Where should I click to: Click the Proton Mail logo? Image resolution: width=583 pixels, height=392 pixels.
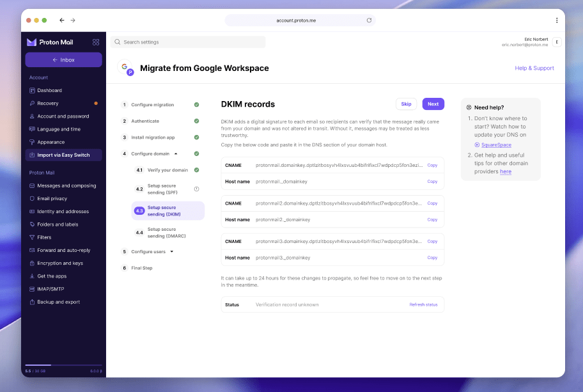[50, 42]
